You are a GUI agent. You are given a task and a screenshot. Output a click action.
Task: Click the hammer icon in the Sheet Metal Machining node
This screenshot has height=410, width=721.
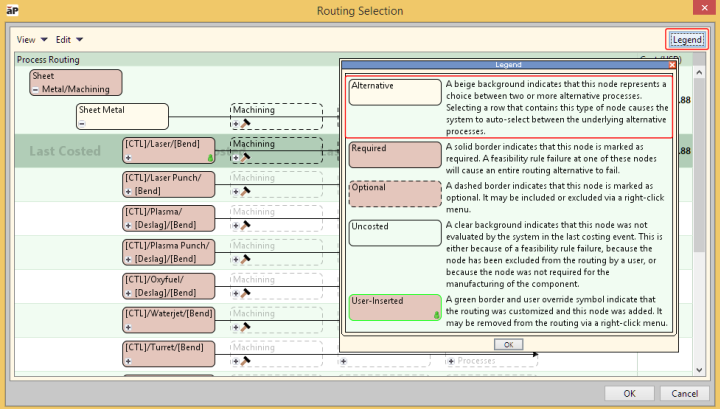coord(244,124)
